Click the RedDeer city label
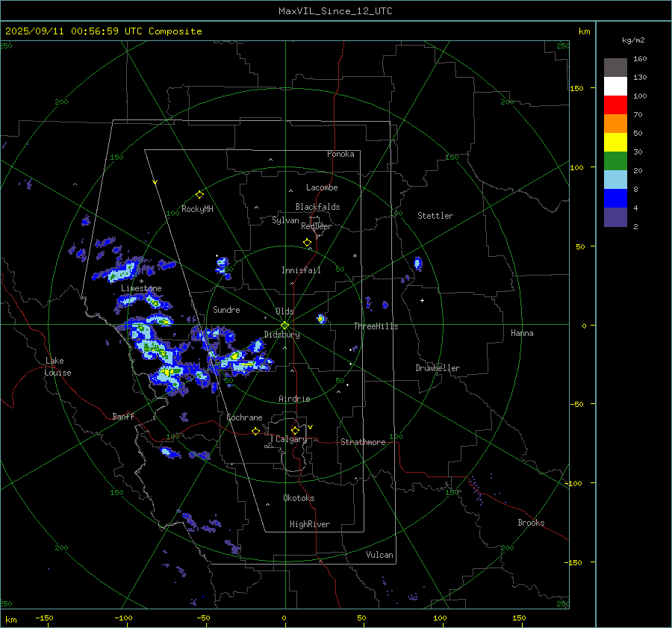This screenshot has height=628, width=672. [x=317, y=226]
